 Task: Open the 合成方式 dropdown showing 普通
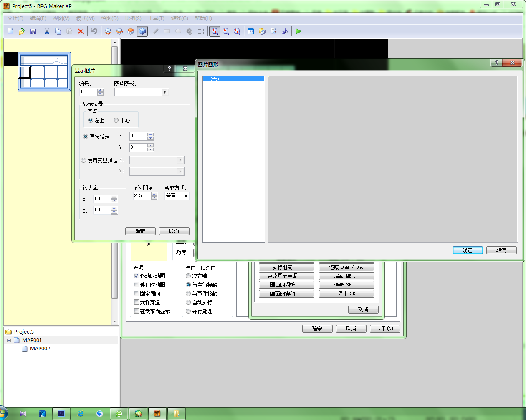[177, 196]
